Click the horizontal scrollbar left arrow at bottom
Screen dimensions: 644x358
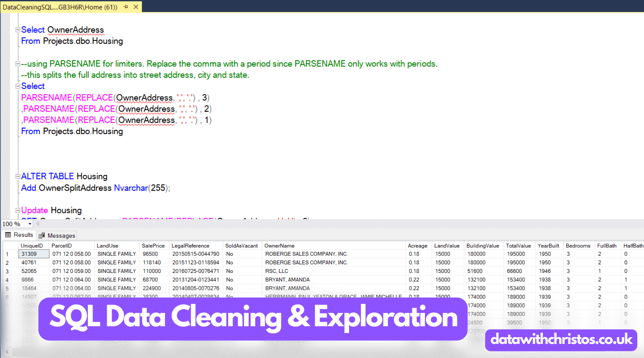click(x=7, y=352)
